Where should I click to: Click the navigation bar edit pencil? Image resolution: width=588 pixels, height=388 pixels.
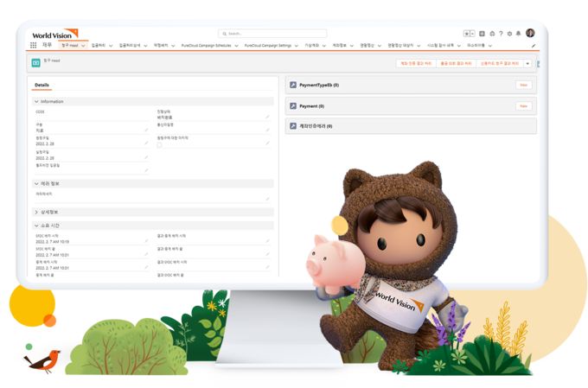(534, 46)
